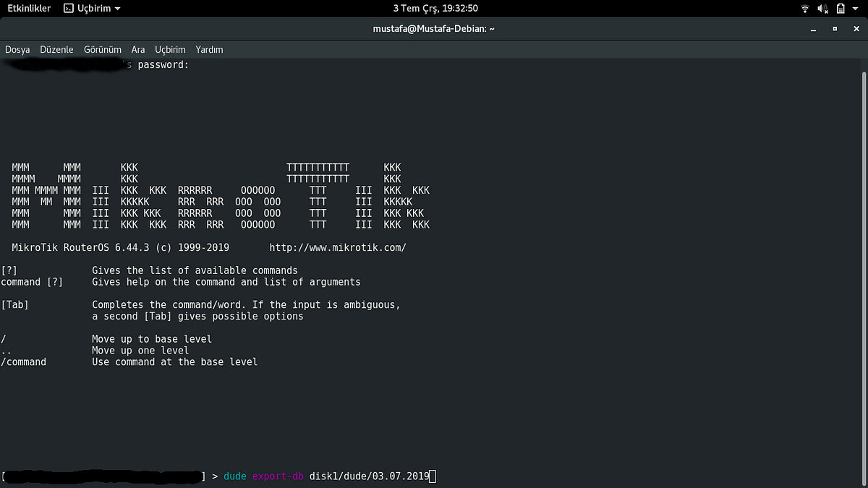868x488 pixels.
Task: Click the window title 'mustafa@Mustafa-Debian: ~'
Action: [433, 29]
